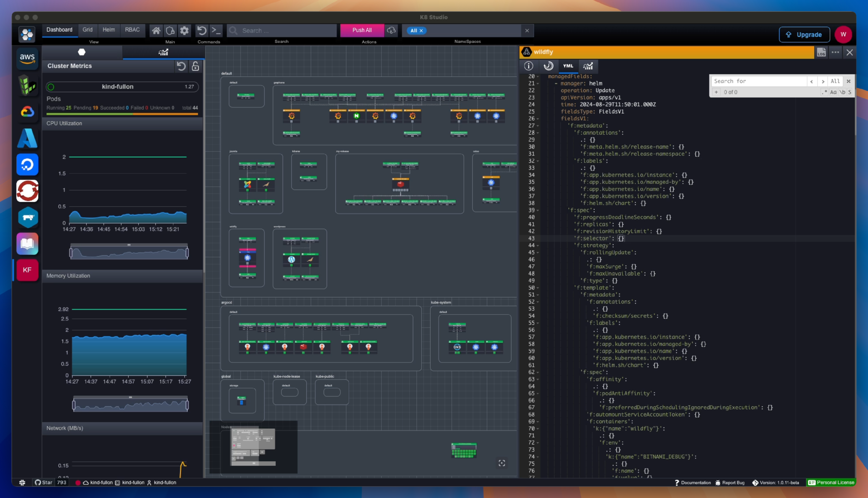Click the Push All button
The image size is (868, 498).
362,30
